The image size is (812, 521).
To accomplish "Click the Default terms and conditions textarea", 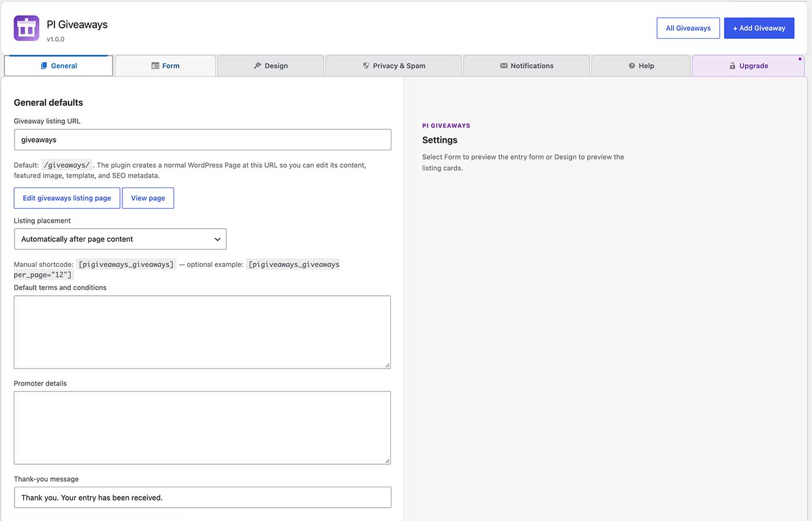I will (x=202, y=332).
